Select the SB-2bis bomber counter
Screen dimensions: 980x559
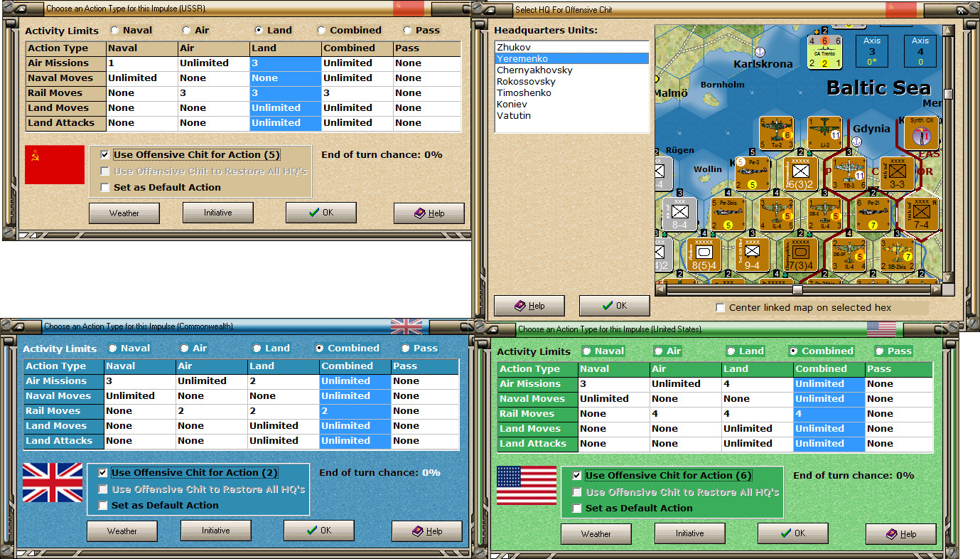(x=898, y=255)
